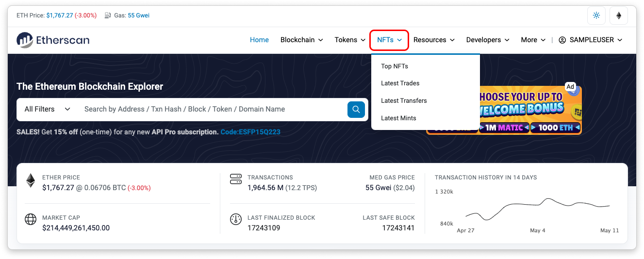Image resolution: width=644 pixels, height=259 pixels.
Task: Go to the Home link
Action: point(259,40)
